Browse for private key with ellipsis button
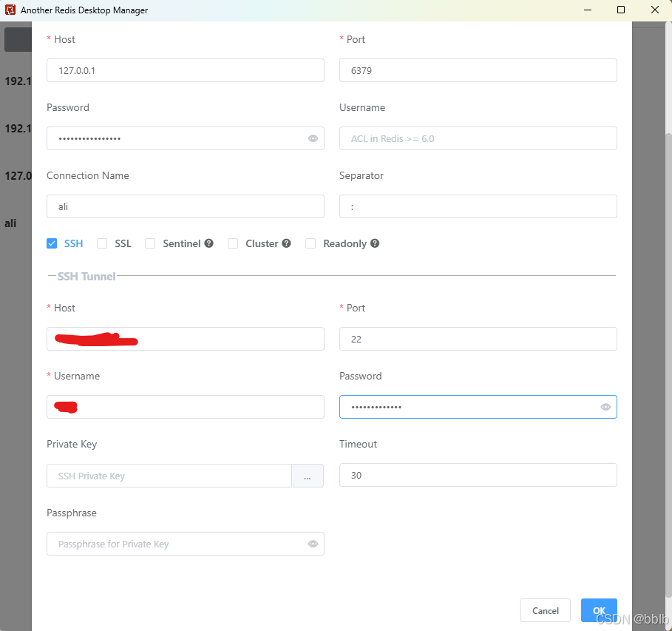The height and width of the screenshot is (631, 672). [x=308, y=476]
